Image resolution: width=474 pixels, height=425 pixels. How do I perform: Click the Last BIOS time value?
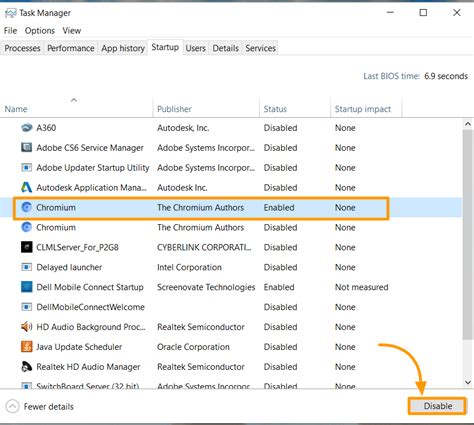click(x=446, y=76)
